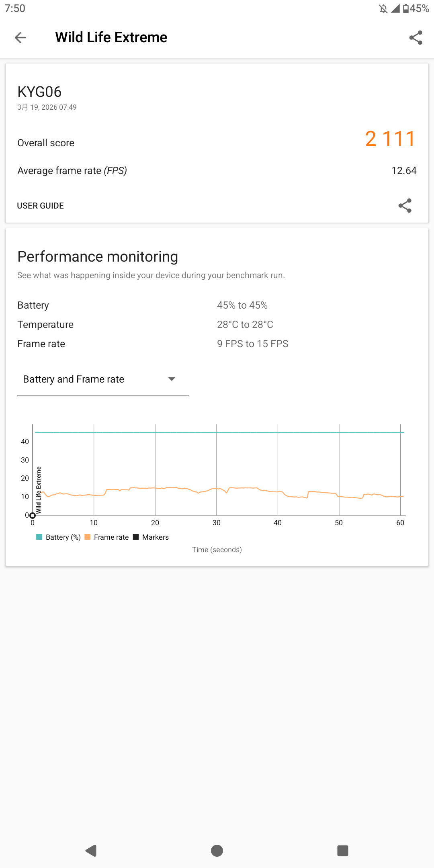434x868 pixels.
Task: Tap the Wild Life Extreme marker circle
Action: 33,515
